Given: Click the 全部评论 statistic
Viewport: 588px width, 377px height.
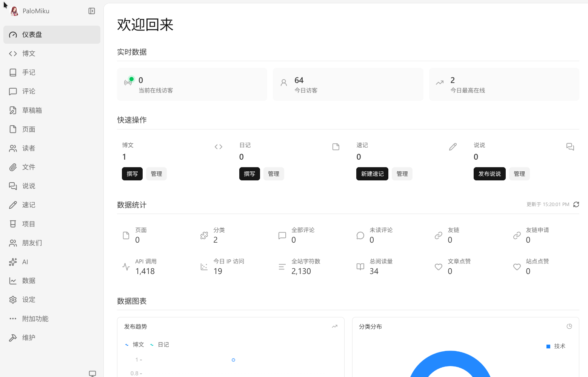Looking at the screenshot, I should (296, 235).
